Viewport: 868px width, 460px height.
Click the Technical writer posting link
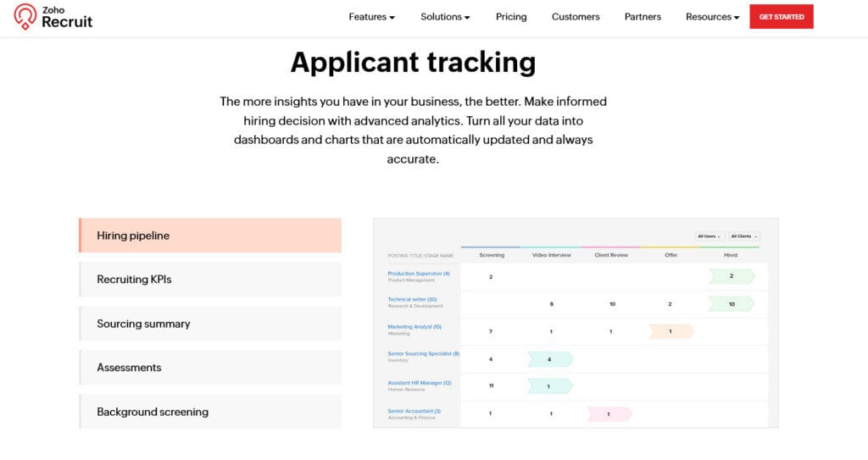(412, 300)
